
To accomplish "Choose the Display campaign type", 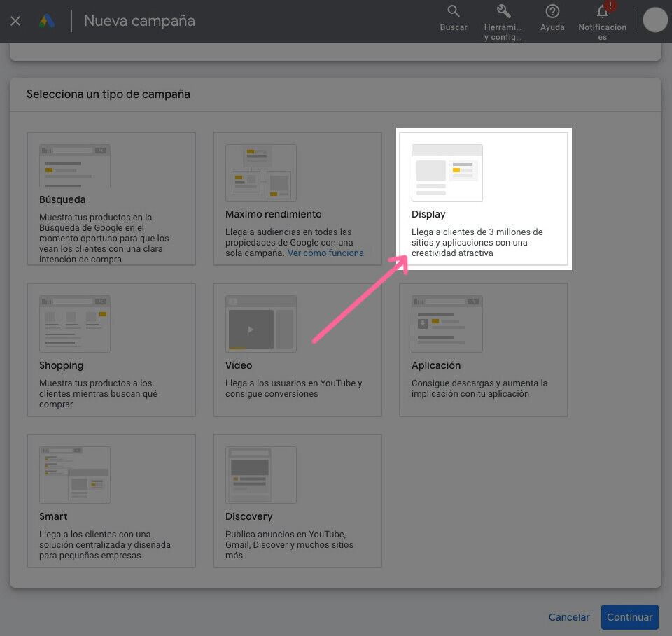I will [x=483, y=198].
